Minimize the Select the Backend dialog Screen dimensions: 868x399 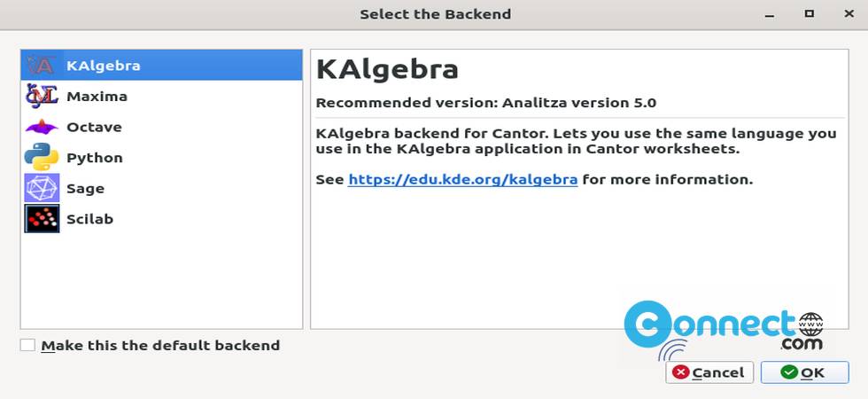tap(770, 14)
